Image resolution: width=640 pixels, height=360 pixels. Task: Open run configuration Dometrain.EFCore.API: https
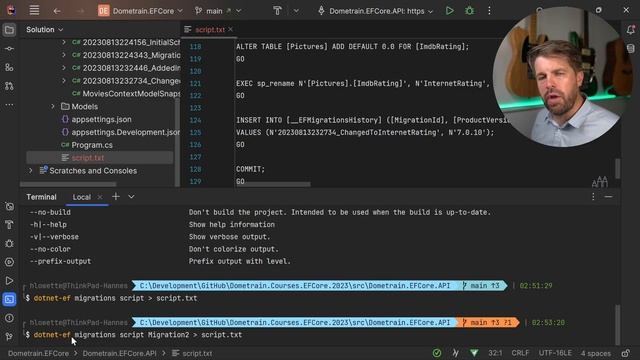(x=375, y=11)
